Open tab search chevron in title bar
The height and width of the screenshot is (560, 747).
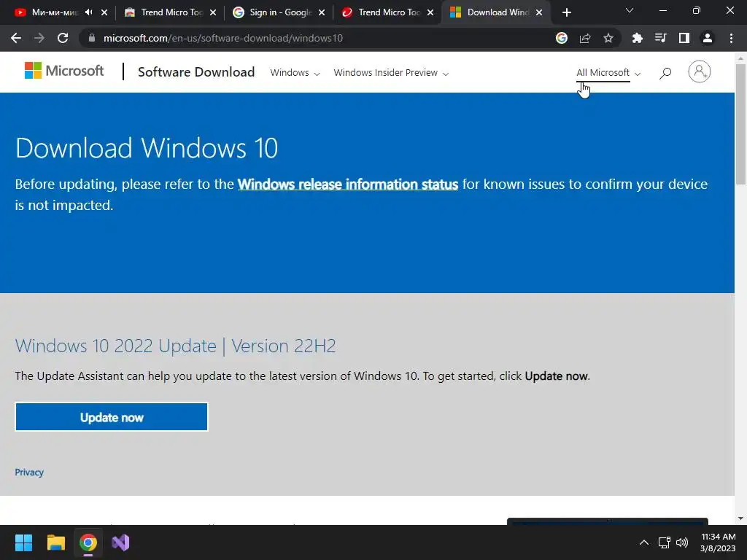630,10
